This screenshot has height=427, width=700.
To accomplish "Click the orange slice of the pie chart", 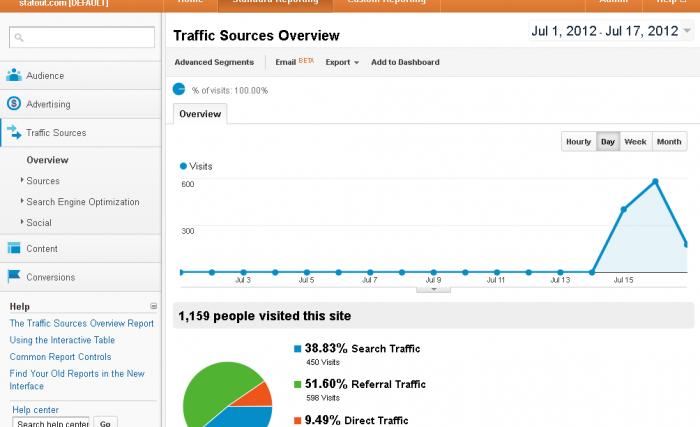I will click(258, 397).
